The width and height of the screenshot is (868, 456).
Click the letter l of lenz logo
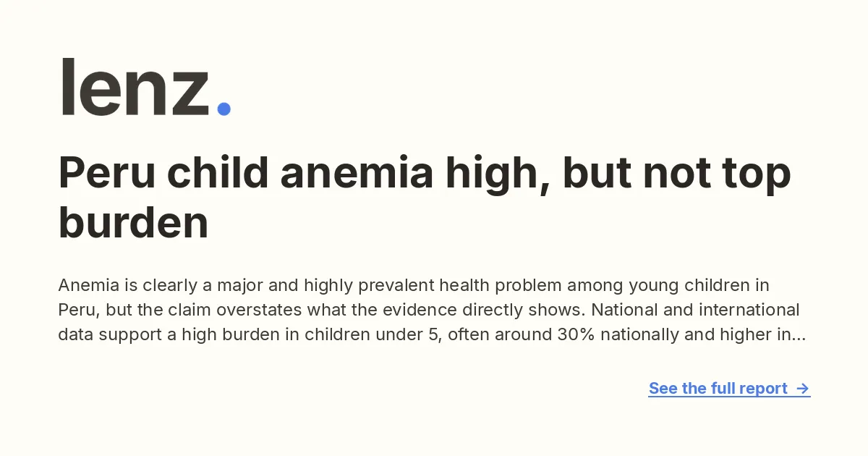(68, 87)
